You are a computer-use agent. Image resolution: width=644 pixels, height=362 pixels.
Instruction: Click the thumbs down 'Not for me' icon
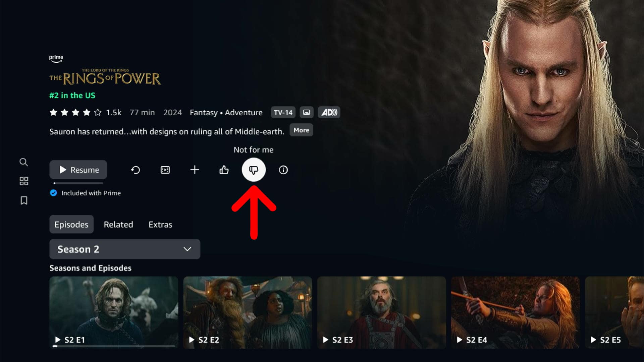pyautogui.click(x=254, y=170)
